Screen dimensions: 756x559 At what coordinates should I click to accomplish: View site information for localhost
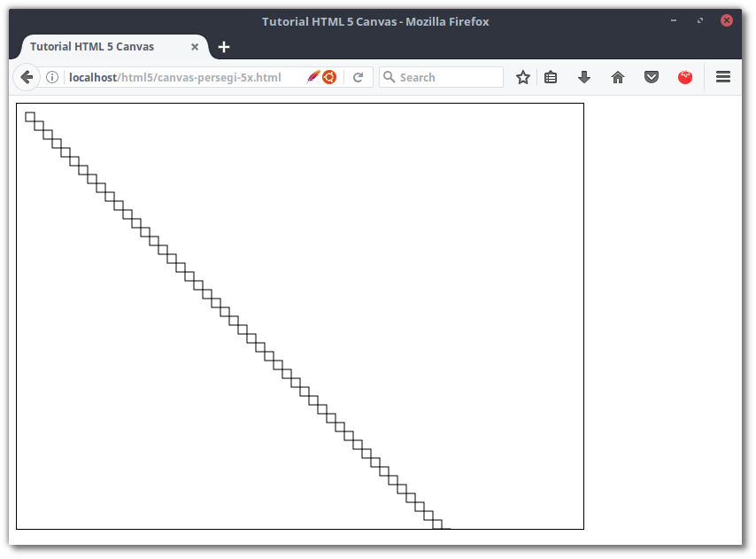(x=52, y=77)
